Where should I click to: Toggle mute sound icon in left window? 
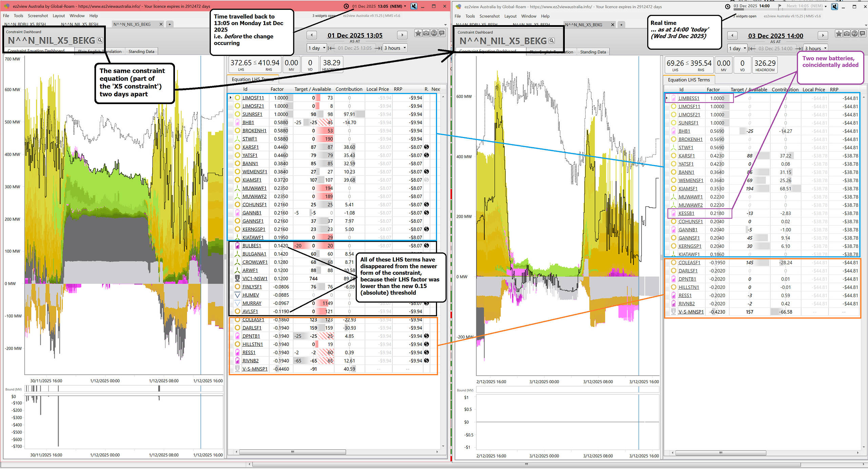click(x=414, y=6)
